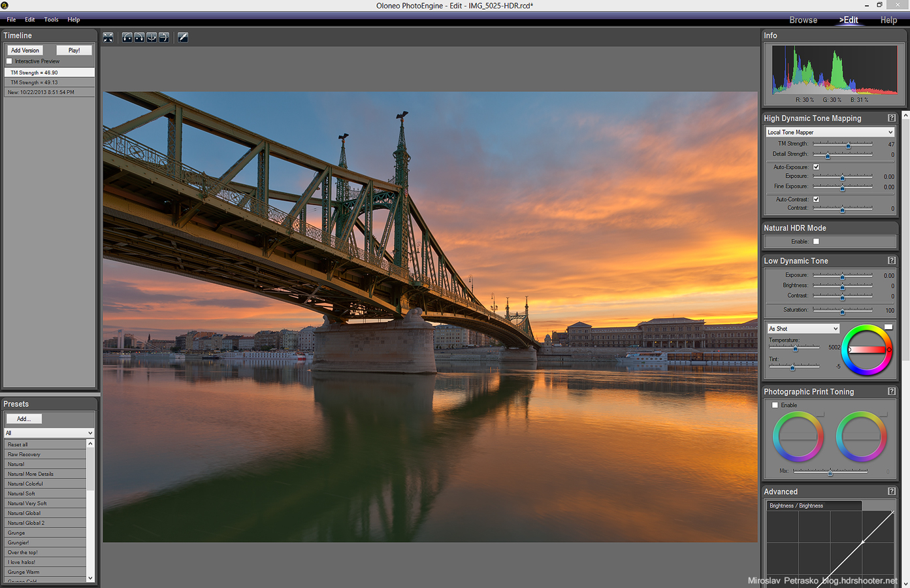Image resolution: width=910 pixels, height=588 pixels.
Task: Select the eyedropper tool
Action: coord(183,37)
